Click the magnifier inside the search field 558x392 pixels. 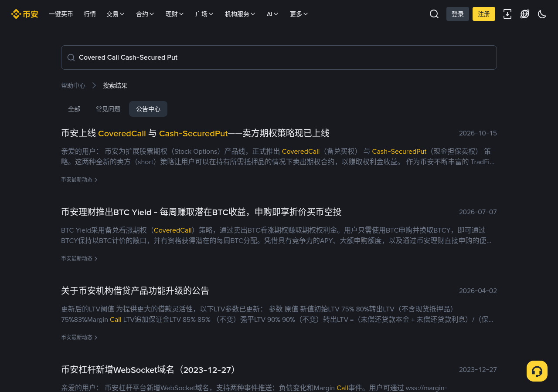(71, 57)
